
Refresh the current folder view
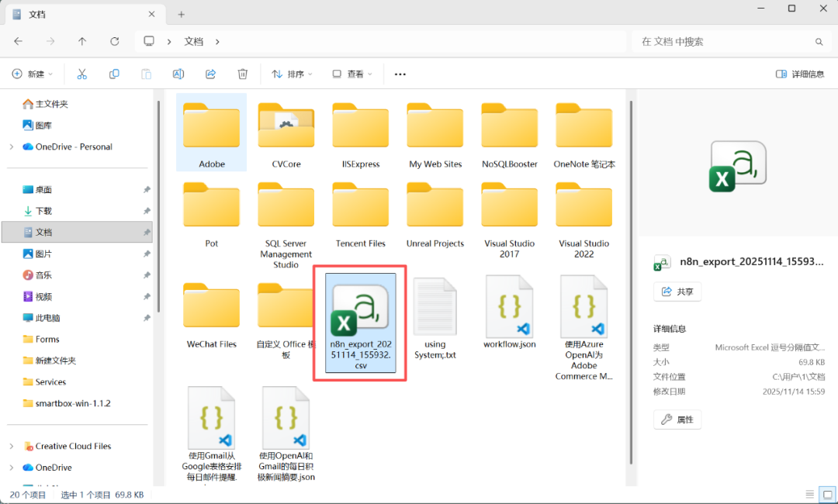point(115,41)
